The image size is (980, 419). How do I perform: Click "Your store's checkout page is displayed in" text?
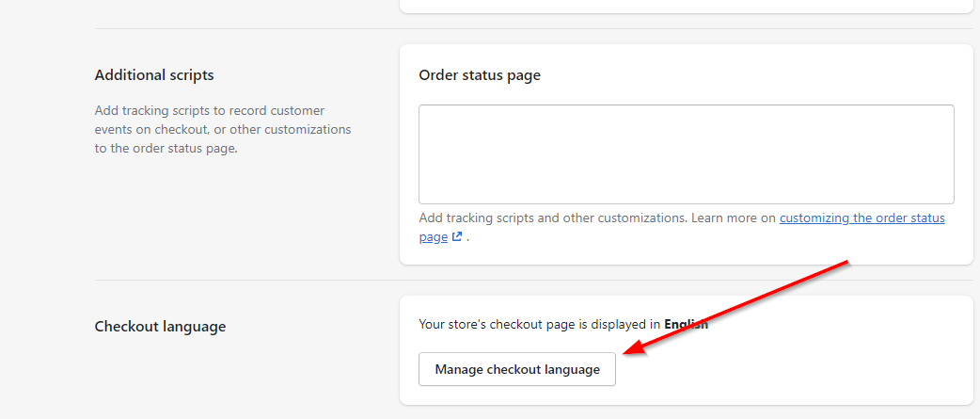[x=539, y=325]
